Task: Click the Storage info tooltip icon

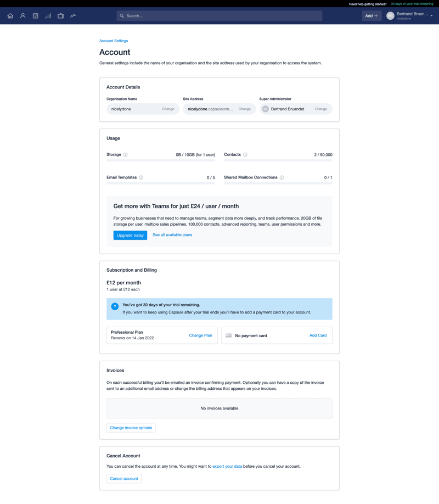Action: coord(127,154)
